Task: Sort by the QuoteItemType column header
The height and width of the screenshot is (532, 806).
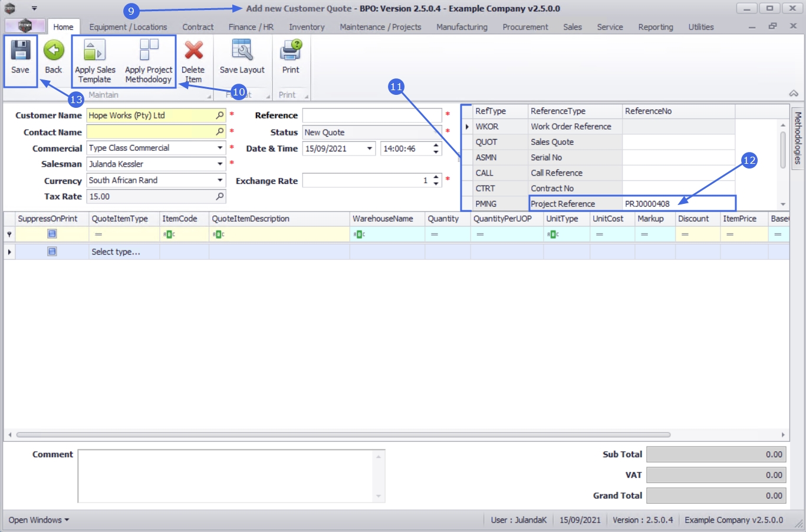Action: point(124,219)
